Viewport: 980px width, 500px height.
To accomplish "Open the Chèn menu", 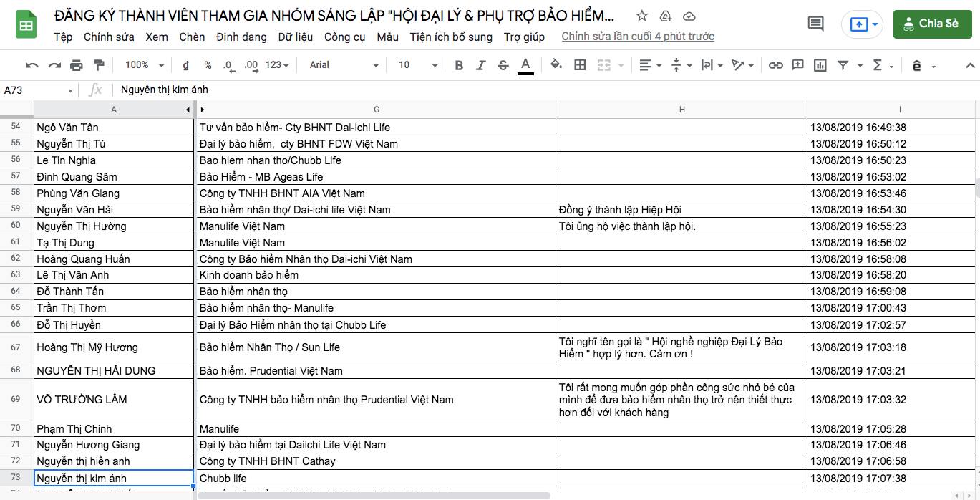I will click(192, 37).
